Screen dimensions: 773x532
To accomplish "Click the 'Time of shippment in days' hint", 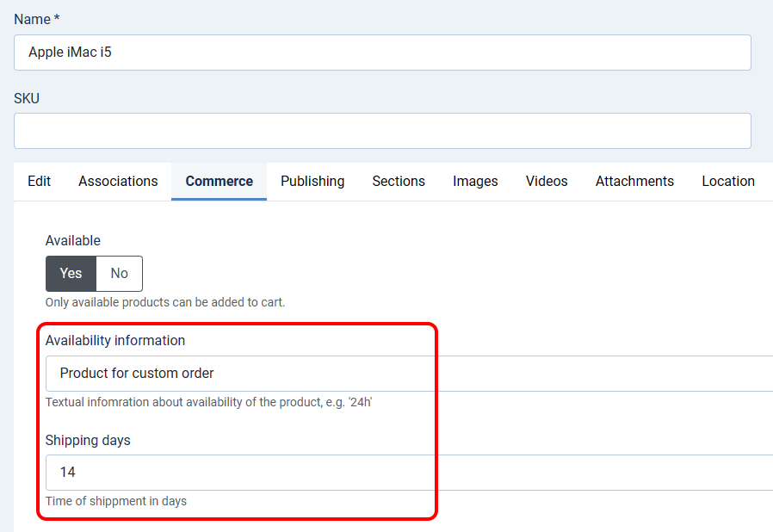I will (x=116, y=501).
